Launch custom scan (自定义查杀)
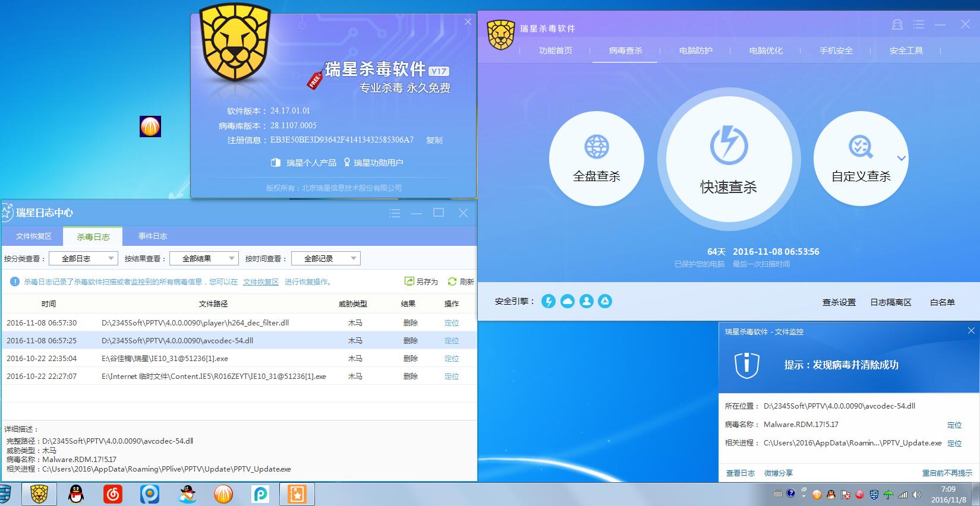980x506 pixels. click(861, 159)
